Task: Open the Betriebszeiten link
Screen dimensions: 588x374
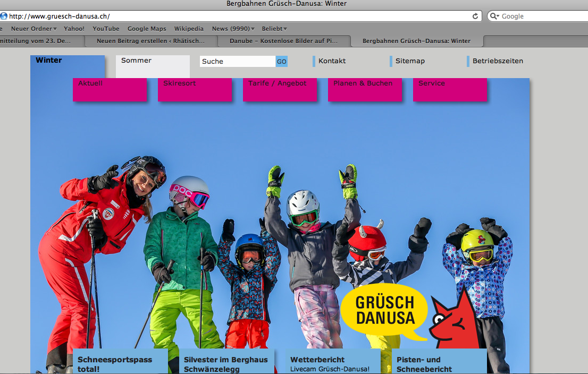Action: (497, 61)
